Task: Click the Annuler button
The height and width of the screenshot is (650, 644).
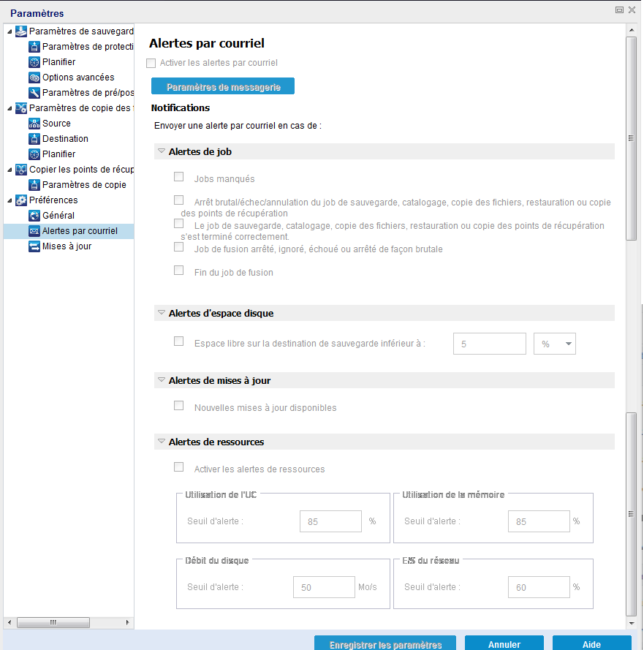Action: tap(504, 643)
